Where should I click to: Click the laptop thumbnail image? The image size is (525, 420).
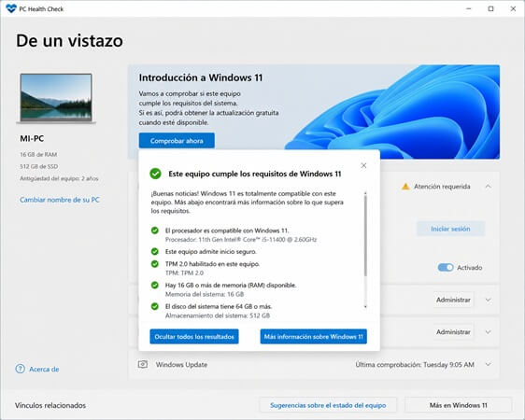pos(56,99)
